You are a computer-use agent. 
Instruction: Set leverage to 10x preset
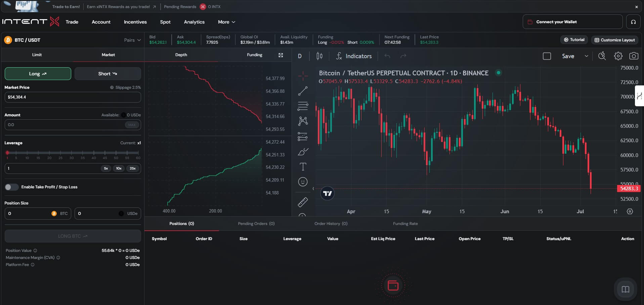click(x=119, y=168)
